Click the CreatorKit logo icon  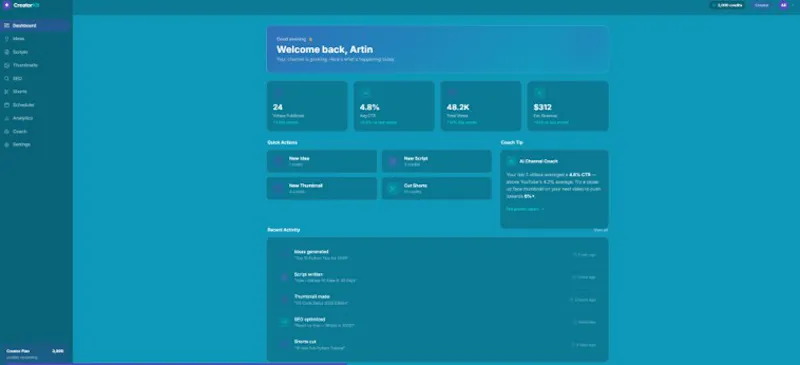[7, 5]
